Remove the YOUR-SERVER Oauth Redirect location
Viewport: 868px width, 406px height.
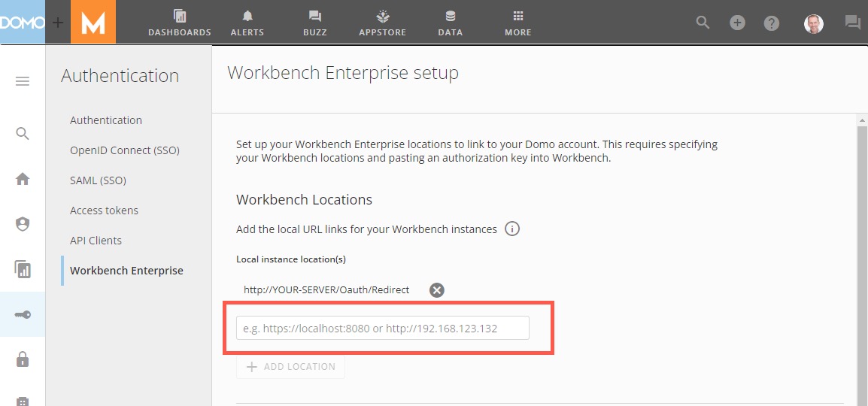tap(437, 290)
